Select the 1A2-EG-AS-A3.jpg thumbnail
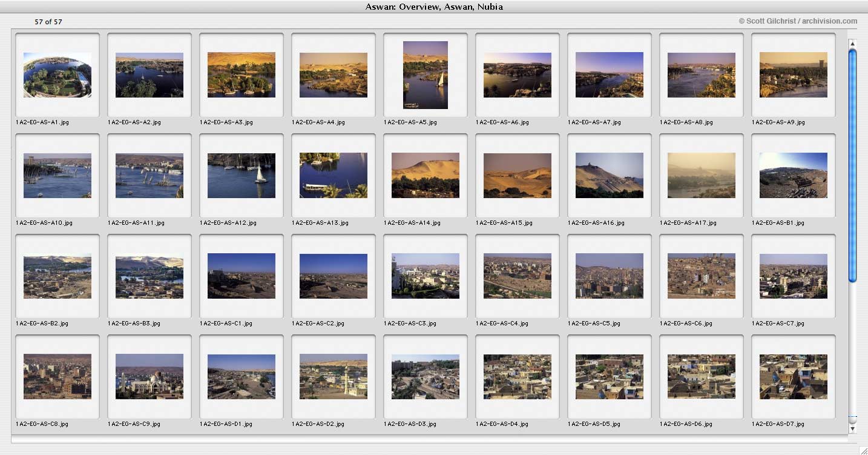Screen dimensions: 868x455 242,75
